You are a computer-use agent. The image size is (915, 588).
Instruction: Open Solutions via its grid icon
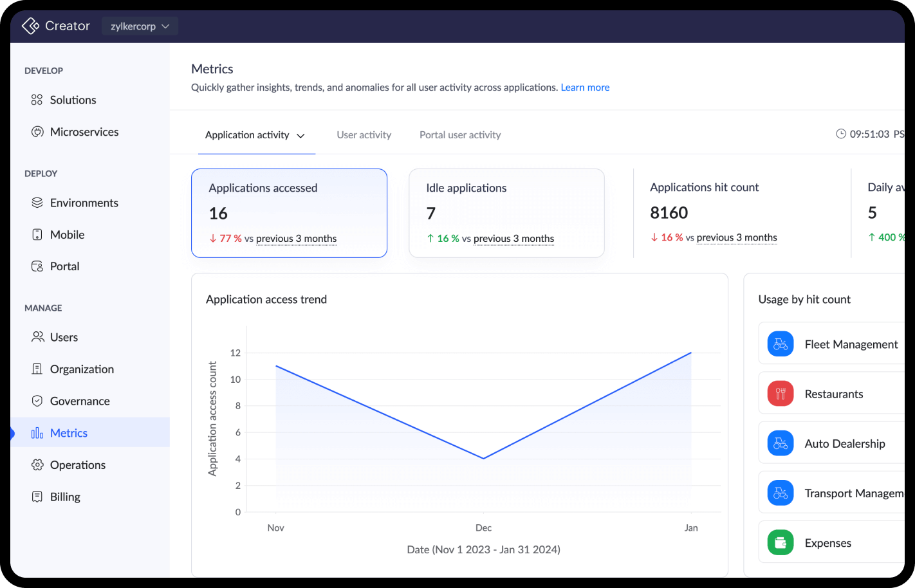coord(37,100)
